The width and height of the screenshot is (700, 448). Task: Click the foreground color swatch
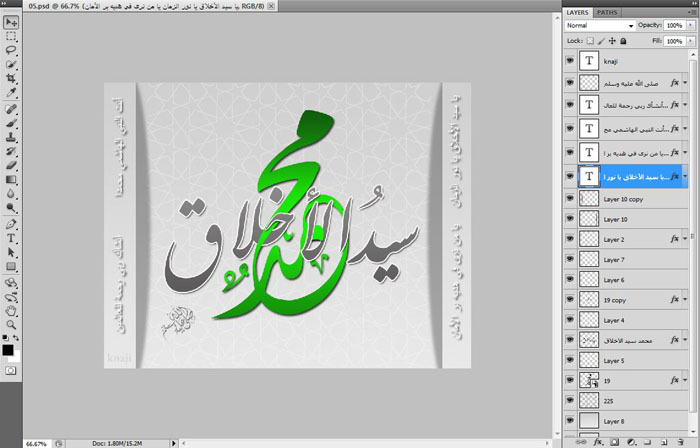[8, 349]
